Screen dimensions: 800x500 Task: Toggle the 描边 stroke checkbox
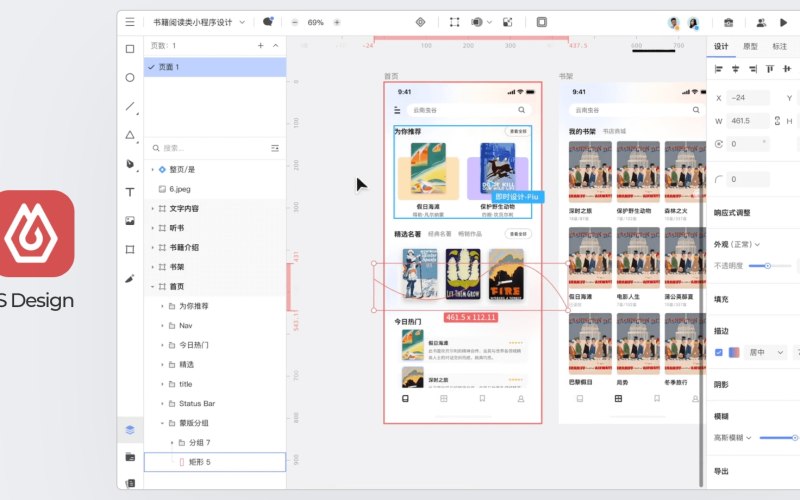point(719,353)
